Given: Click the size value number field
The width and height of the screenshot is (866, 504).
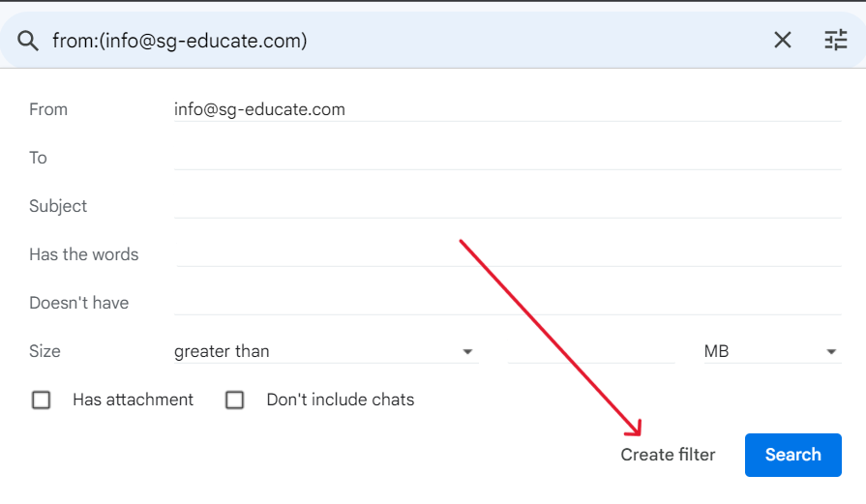Looking at the screenshot, I should (x=591, y=351).
